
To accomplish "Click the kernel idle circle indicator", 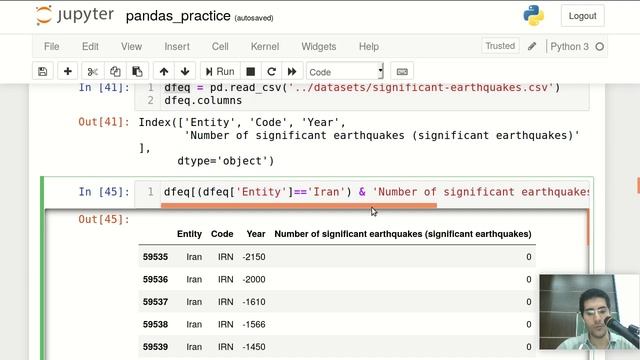I will [600, 47].
